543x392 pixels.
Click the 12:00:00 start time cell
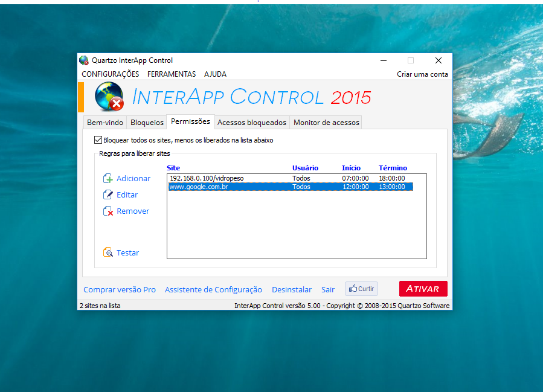356,187
